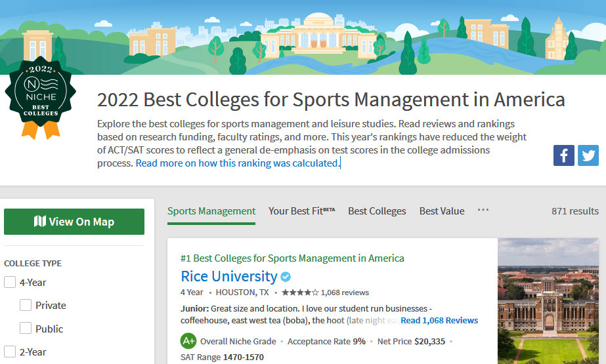
Task: Click the HOUSTON, TX location text
Action: click(x=242, y=293)
